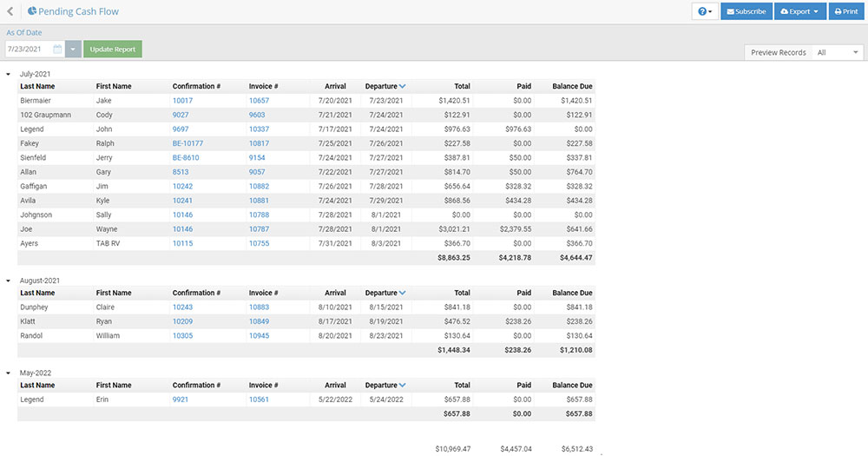Collapse the July-2021 group
868x456 pixels.
coord(9,75)
